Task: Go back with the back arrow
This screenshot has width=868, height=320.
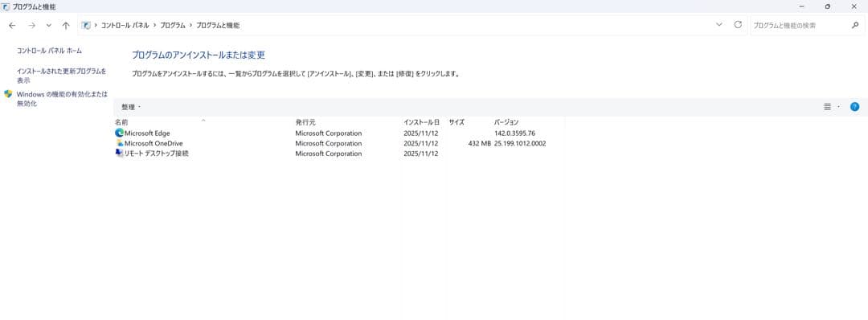Action: tap(12, 26)
